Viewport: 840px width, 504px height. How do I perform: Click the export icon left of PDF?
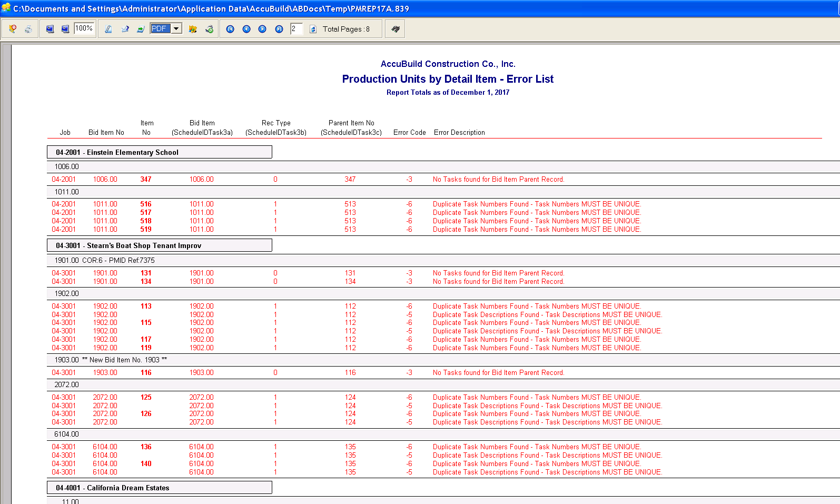[141, 29]
